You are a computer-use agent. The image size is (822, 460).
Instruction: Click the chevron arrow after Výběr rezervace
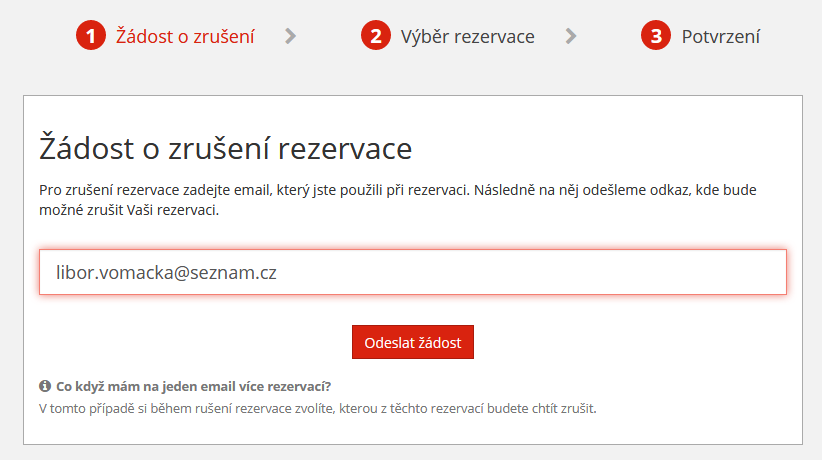click(x=571, y=36)
